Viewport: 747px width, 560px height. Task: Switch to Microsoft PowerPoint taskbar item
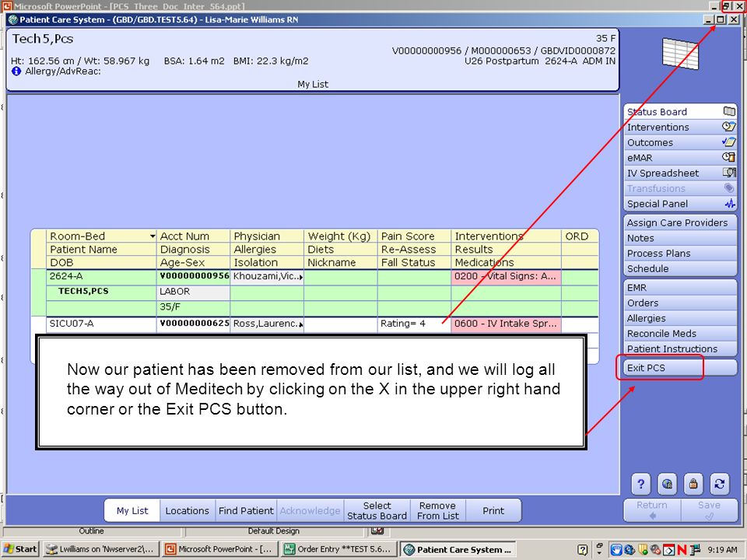coord(219,549)
